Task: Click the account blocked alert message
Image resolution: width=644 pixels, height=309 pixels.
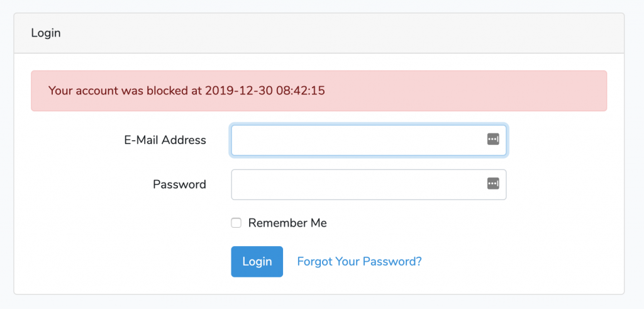Action: pos(319,91)
